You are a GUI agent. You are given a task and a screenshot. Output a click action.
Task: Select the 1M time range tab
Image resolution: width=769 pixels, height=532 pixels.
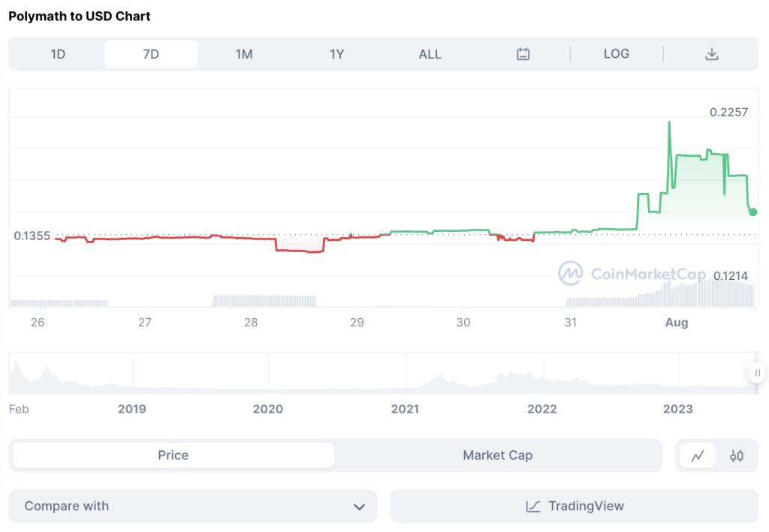(x=244, y=54)
